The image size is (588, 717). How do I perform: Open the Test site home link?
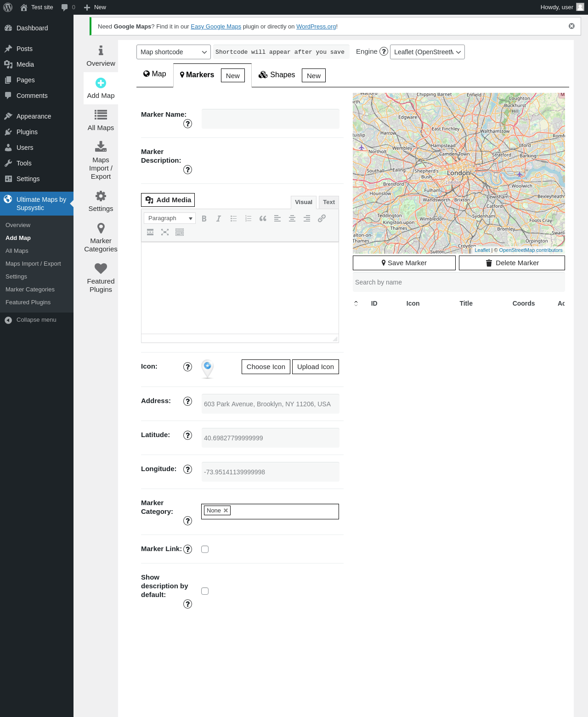click(x=37, y=7)
